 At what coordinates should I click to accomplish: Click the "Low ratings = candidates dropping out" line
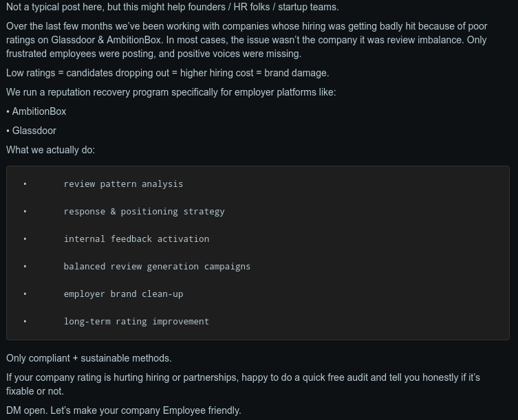pos(167,73)
